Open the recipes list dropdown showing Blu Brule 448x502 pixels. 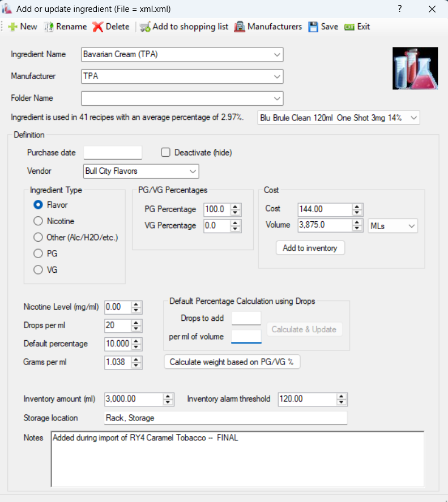(x=413, y=118)
